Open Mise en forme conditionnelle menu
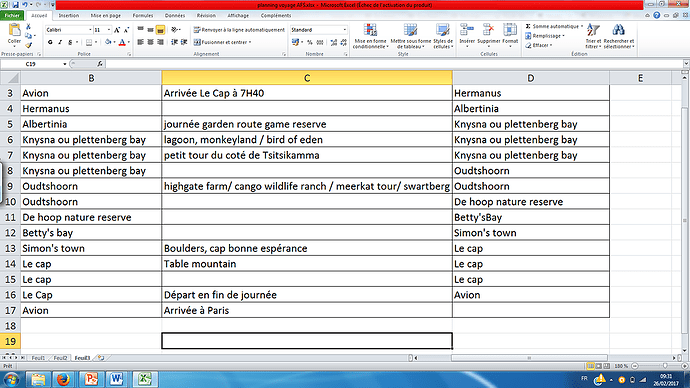Viewport: 690px width, 388px height. pyautogui.click(x=370, y=36)
